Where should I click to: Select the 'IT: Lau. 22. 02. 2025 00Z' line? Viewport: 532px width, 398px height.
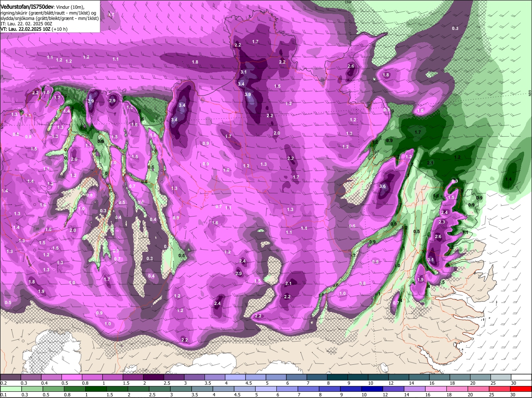click(26, 24)
